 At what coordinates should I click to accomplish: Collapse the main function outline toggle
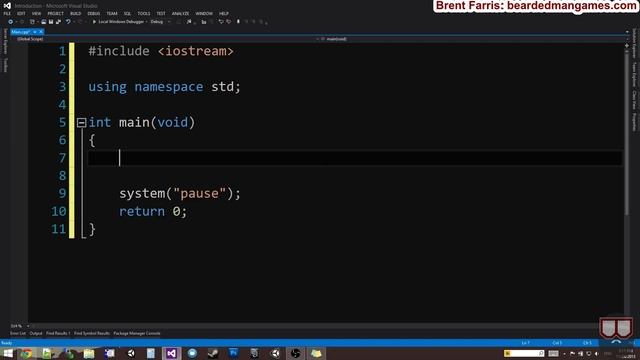pyautogui.click(x=82, y=122)
